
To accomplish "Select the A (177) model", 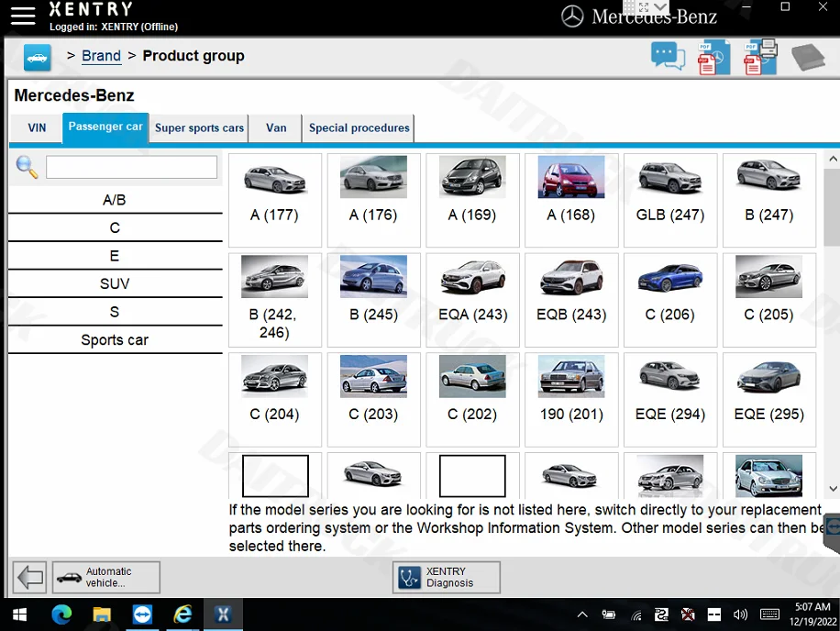I will click(275, 200).
